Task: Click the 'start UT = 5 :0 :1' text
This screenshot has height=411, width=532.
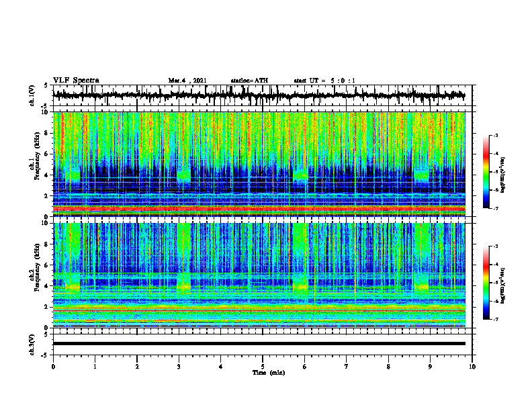Action: (x=324, y=81)
